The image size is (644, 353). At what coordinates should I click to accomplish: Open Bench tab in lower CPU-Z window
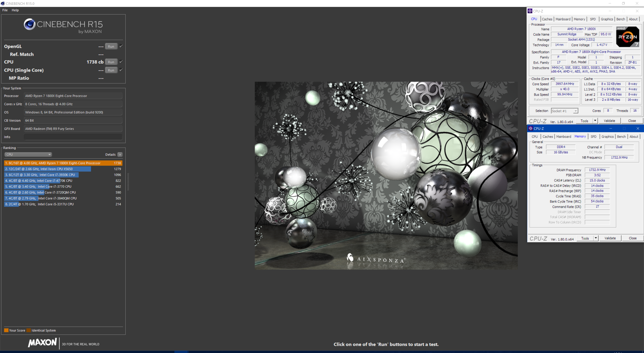pos(621,137)
